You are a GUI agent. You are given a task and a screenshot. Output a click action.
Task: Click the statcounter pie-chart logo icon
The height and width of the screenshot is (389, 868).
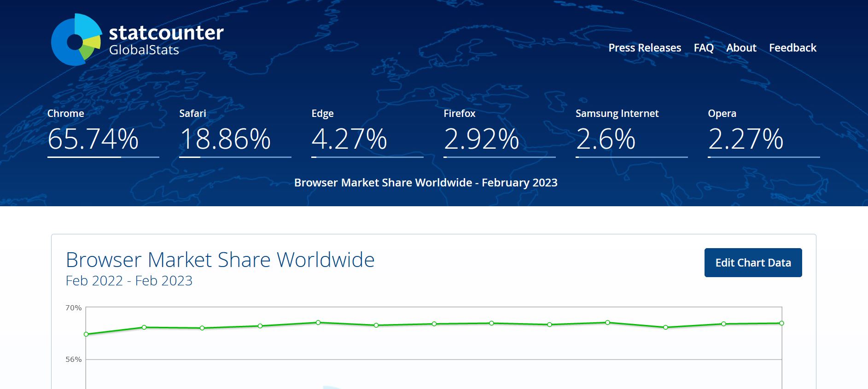[x=76, y=40]
